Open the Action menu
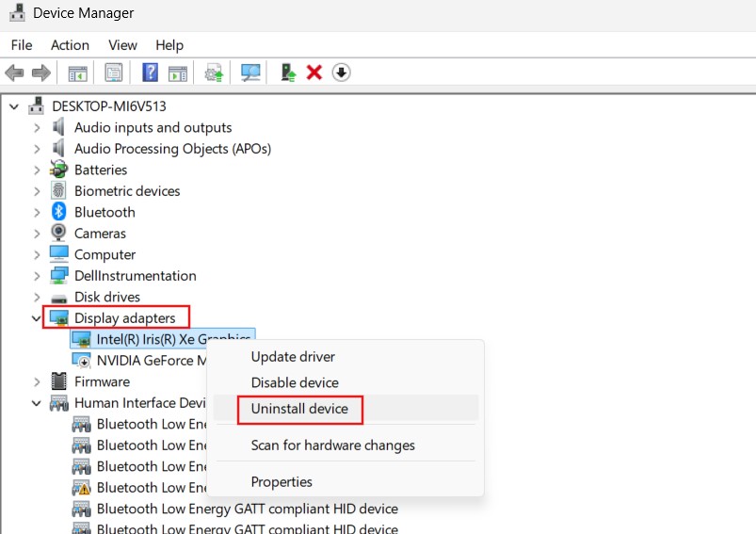756x534 pixels. tap(70, 45)
